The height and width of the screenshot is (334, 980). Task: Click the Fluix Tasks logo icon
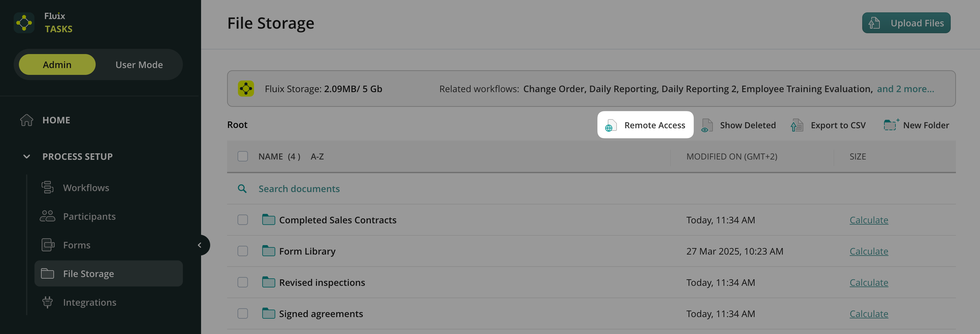coord(24,23)
